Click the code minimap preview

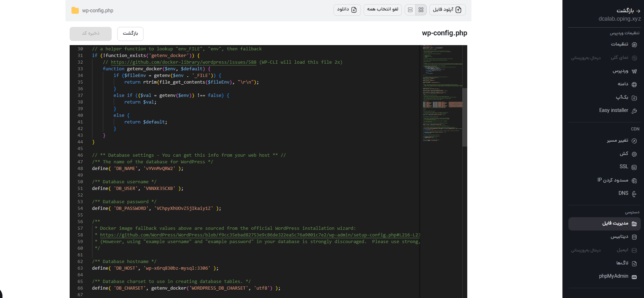(443, 94)
